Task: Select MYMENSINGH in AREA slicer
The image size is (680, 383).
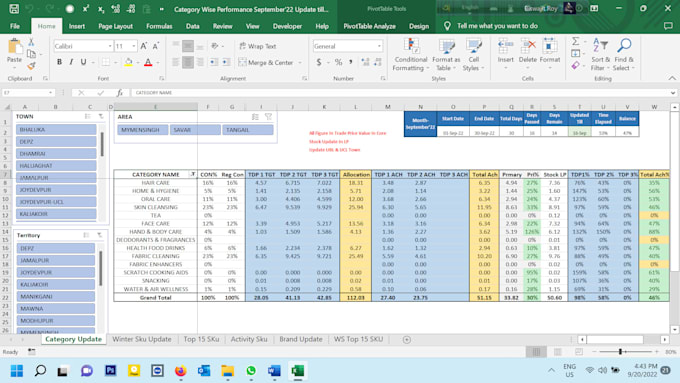Action: pyautogui.click(x=143, y=130)
